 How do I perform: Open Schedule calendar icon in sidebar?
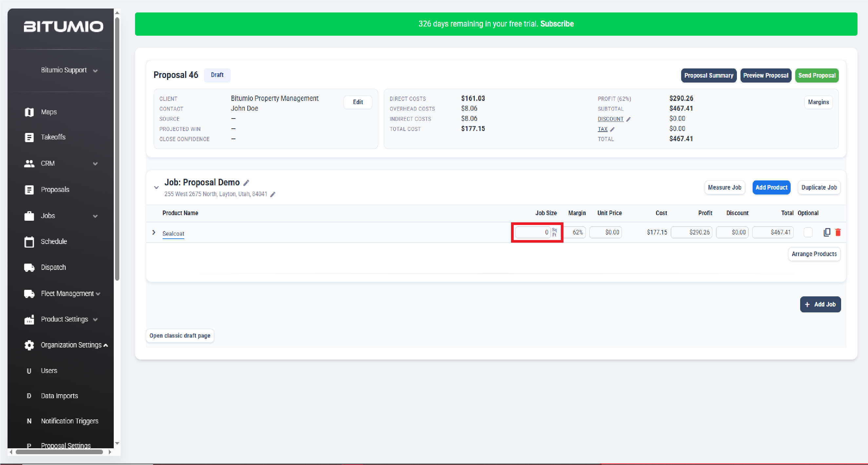29,242
